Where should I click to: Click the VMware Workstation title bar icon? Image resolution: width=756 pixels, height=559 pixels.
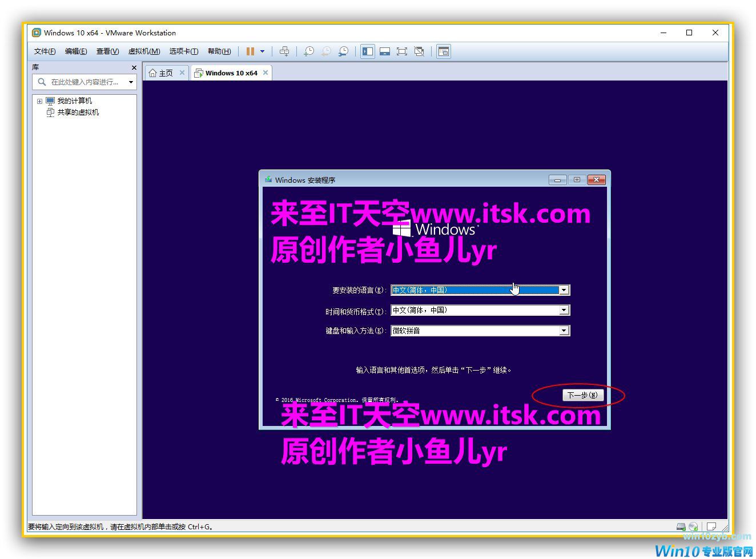(37, 33)
